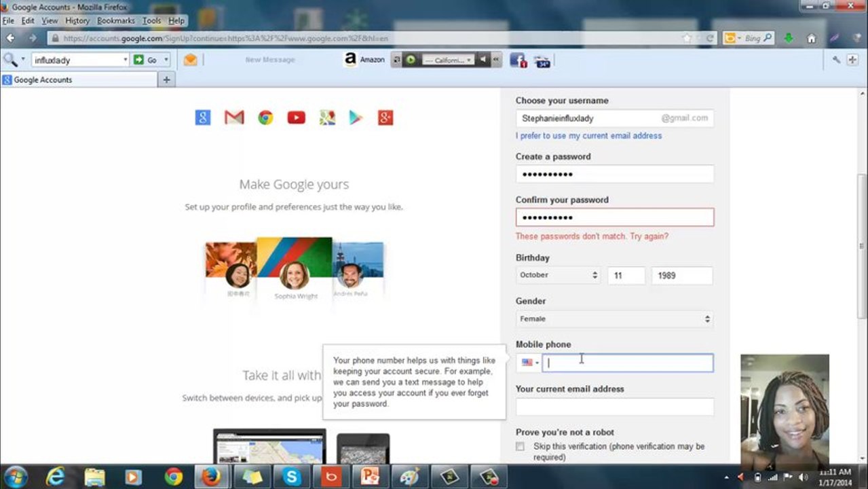Open Skype from the taskbar
Viewport: 868px width, 489px height.
[291, 477]
